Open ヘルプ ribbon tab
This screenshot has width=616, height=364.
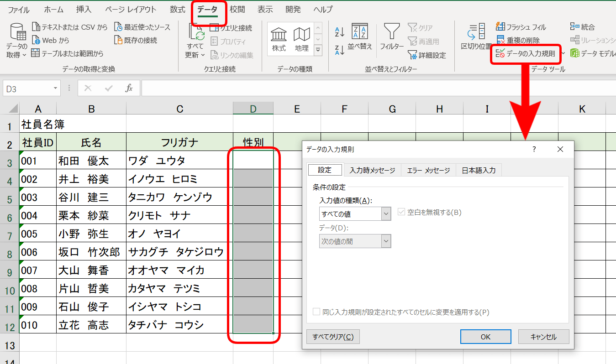(323, 10)
